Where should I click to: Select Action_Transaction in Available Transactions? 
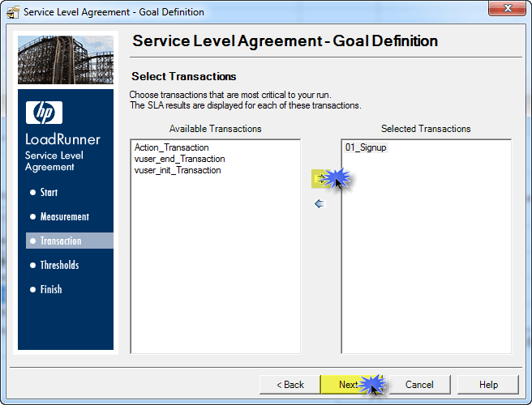[x=171, y=147]
